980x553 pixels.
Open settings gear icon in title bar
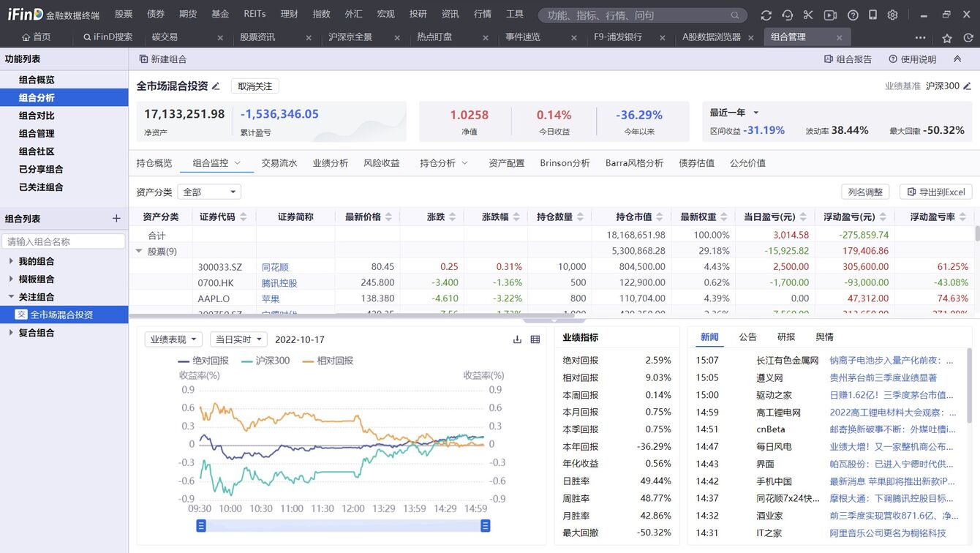tap(892, 15)
